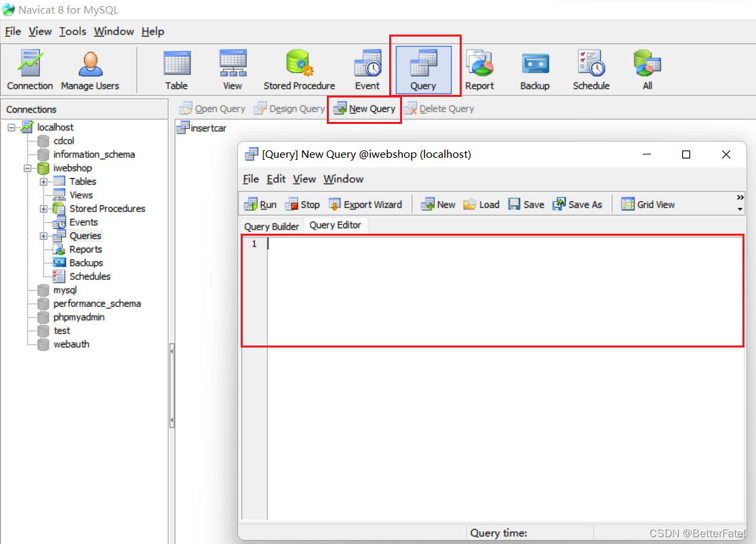Stop the running query
This screenshot has width=756, height=544.
click(x=302, y=205)
